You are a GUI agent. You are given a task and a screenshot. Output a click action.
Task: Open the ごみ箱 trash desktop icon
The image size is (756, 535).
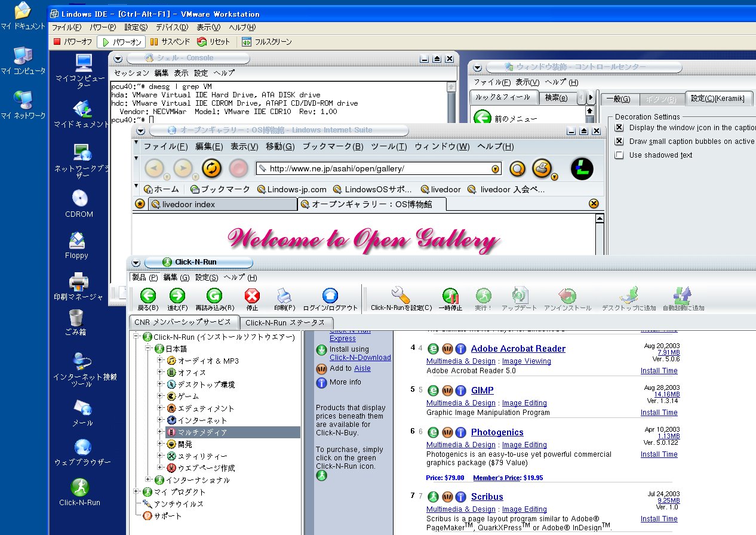[76, 322]
